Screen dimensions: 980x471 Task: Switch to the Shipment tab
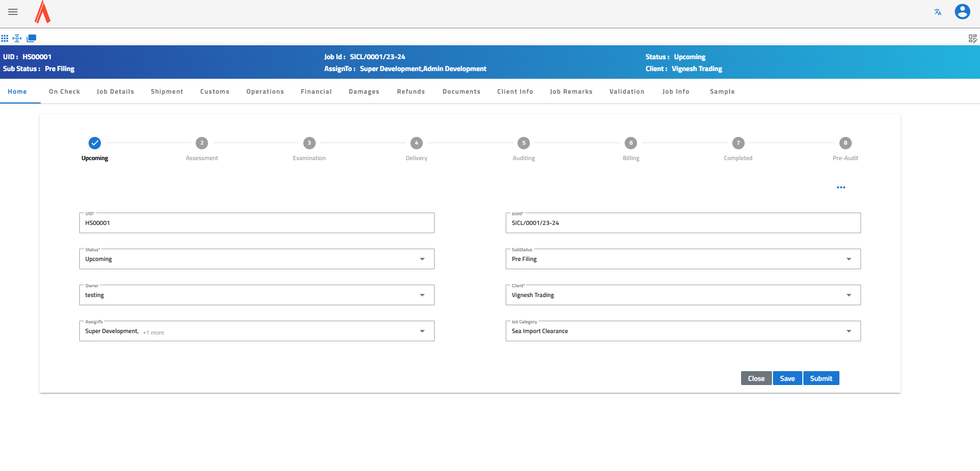tap(167, 92)
